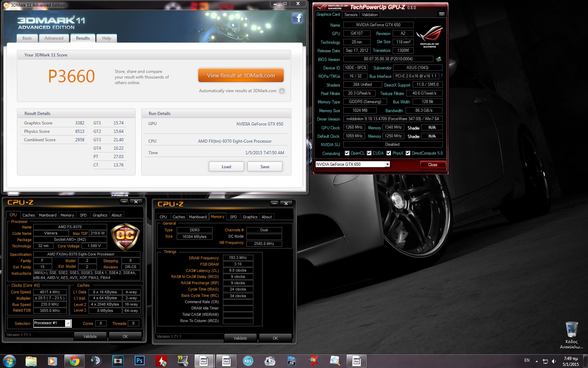
Task: Open Mainboard tab in Processor CPU-Z window
Action: [x=48, y=215]
